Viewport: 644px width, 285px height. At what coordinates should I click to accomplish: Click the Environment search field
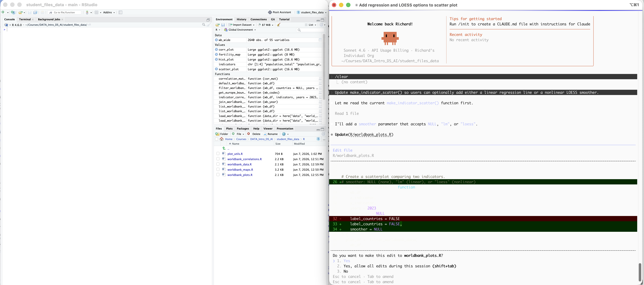point(310,30)
